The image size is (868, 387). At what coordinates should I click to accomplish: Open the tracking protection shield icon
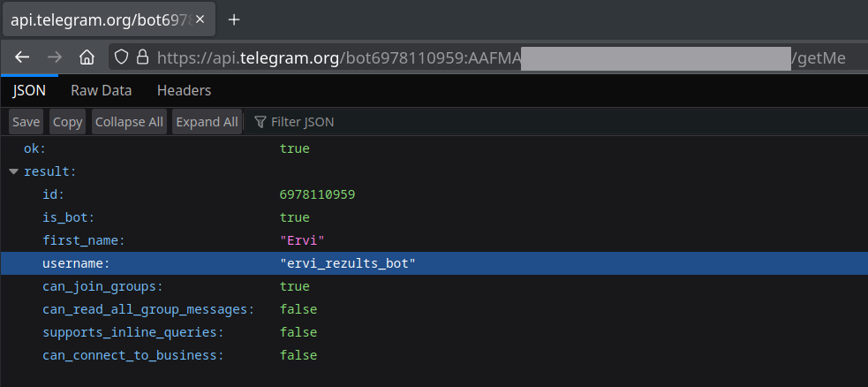click(121, 57)
